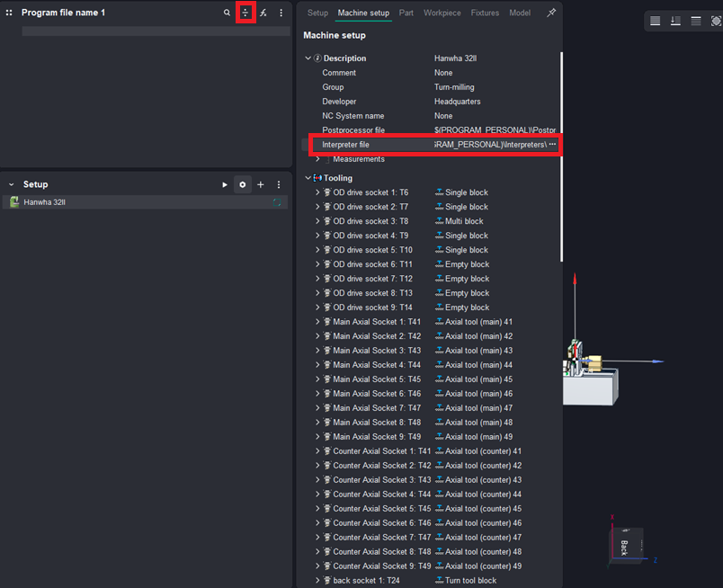Click the plus icon in Setup header

(261, 184)
